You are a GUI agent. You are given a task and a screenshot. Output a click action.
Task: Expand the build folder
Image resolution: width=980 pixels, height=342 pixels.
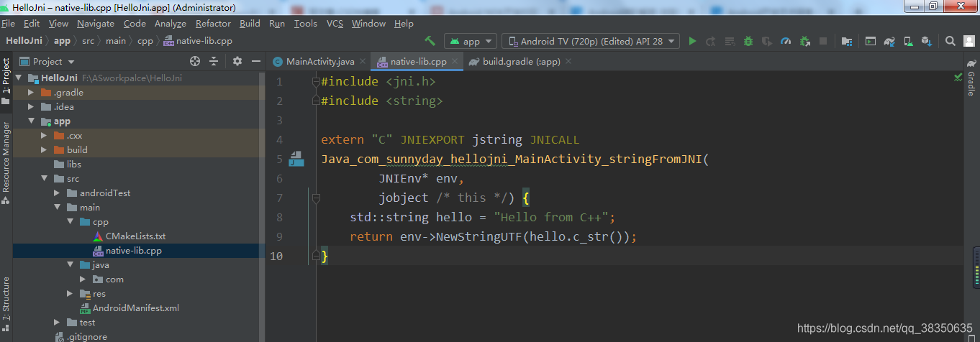point(44,150)
